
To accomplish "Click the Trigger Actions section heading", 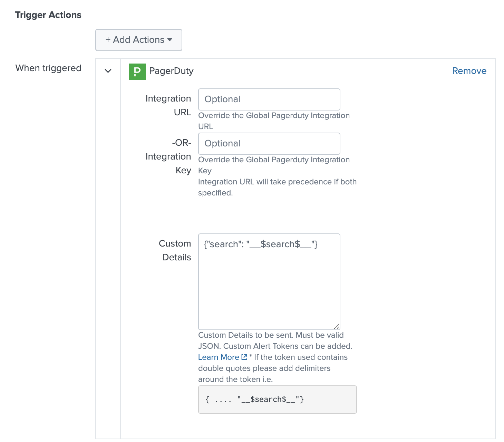I will pyautogui.click(x=48, y=15).
